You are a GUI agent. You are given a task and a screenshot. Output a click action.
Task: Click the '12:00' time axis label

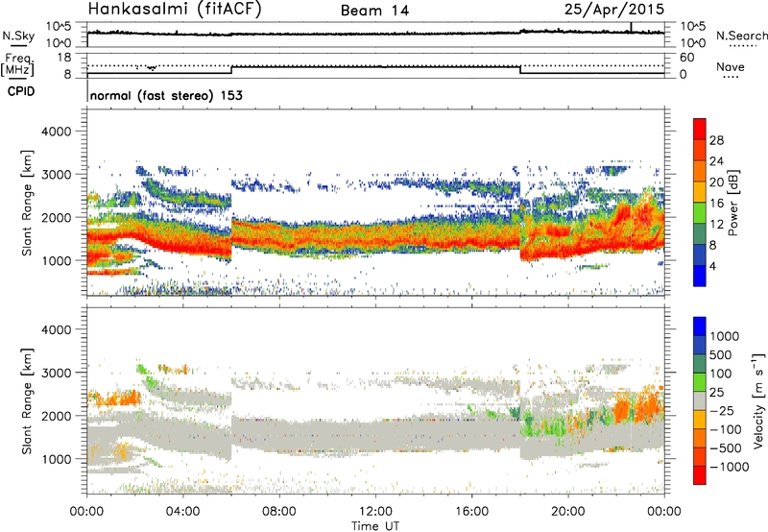[375, 512]
